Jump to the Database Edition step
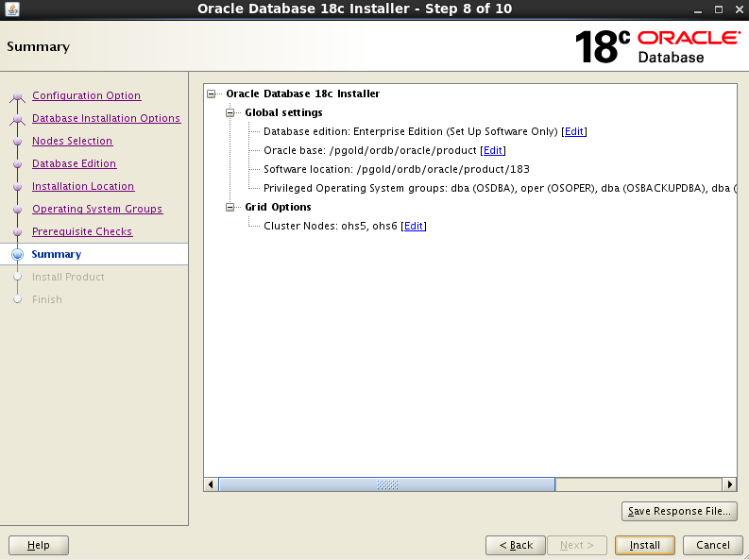749x560 pixels. click(74, 163)
